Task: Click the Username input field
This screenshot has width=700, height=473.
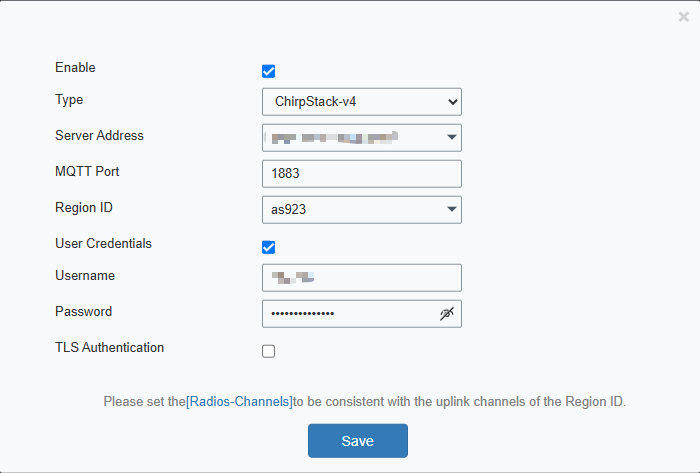Action: click(361, 277)
